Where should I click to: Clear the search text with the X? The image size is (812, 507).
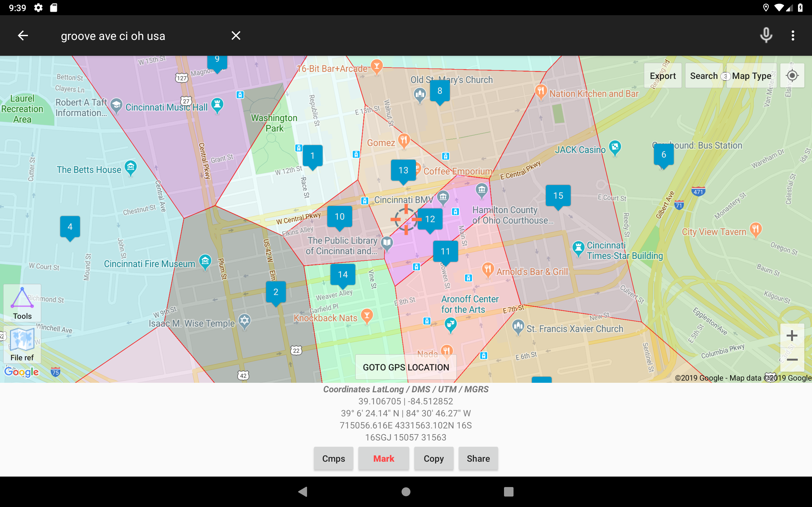tap(236, 35)
